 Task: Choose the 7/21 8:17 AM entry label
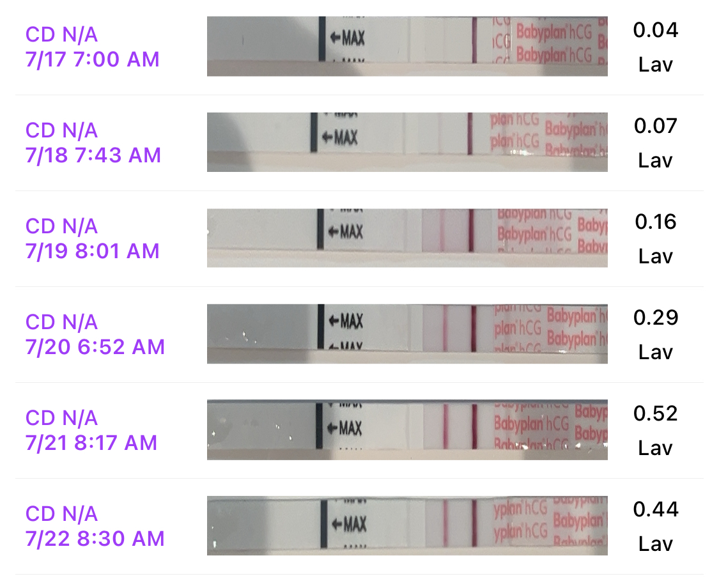coord(91,430)
